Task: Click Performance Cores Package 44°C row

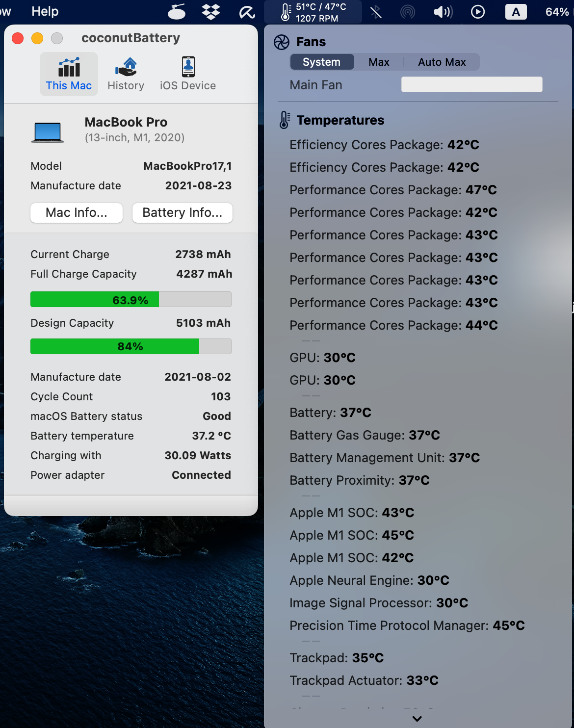Action: (x=393, y=325)
